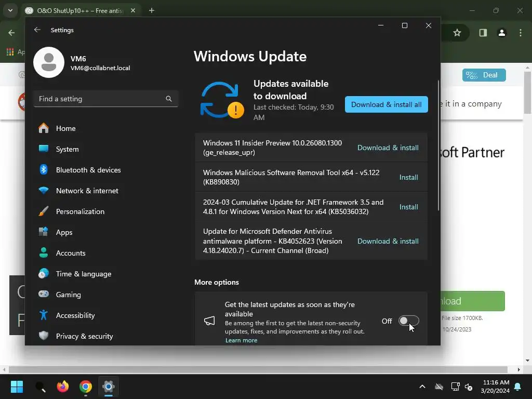The height and width of the screenshot is (399, 532).
Task: Open Chrome side panel icon
Action: (x=483, y=33)
